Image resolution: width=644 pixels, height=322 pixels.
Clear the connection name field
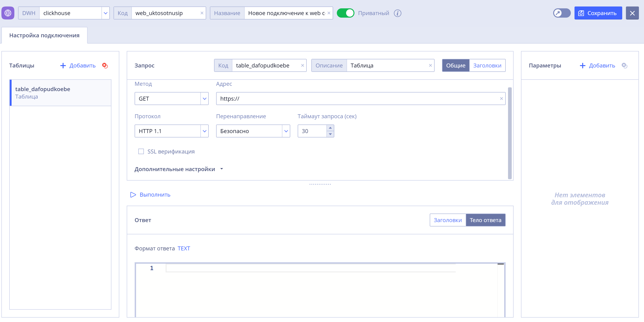[x=329, y=13]
